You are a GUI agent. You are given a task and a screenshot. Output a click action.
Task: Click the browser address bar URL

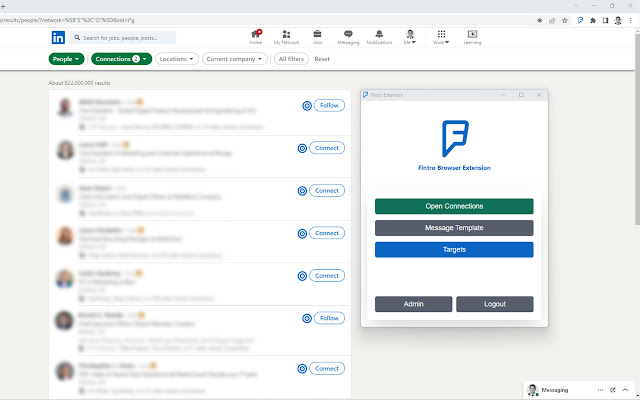(x=65, y=20)
